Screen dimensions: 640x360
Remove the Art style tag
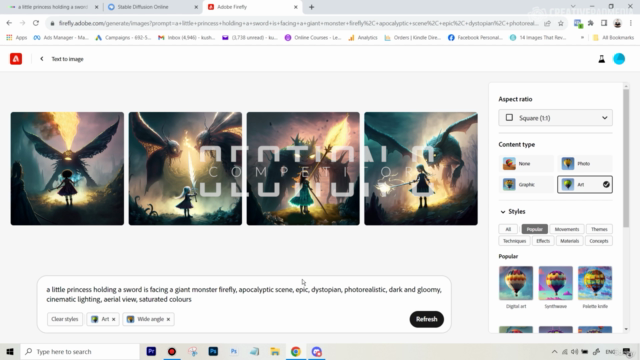pyautogui.click(x=113, y=319)
